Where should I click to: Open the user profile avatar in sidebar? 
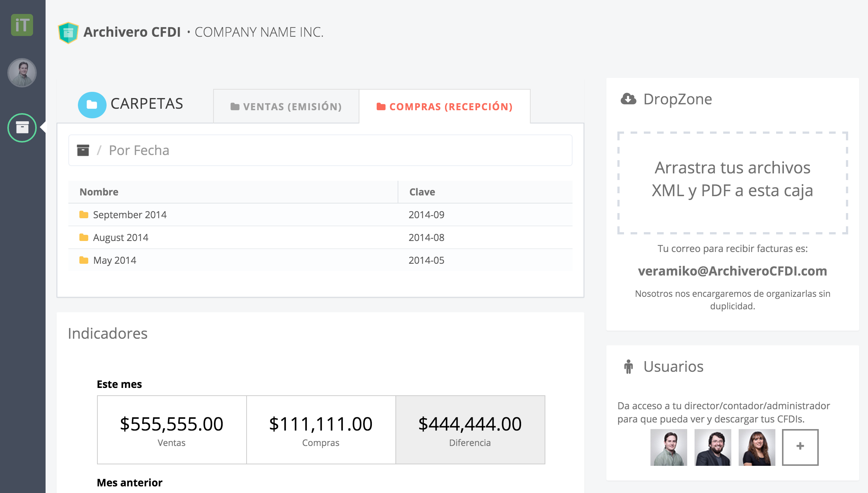(x=22, y=72)
